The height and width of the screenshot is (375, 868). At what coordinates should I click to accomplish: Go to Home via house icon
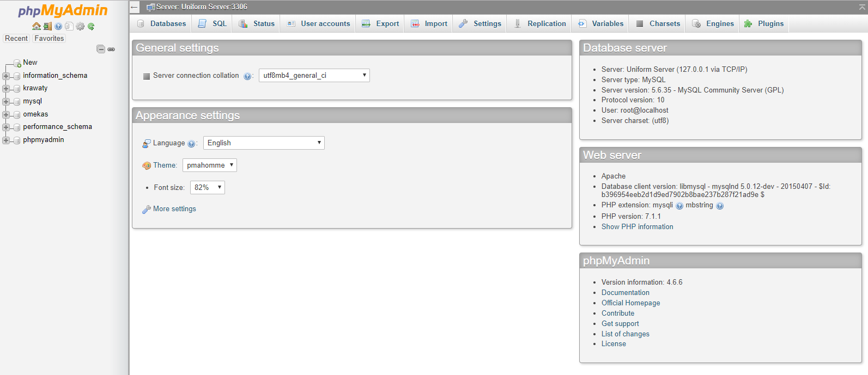point(37,26)
